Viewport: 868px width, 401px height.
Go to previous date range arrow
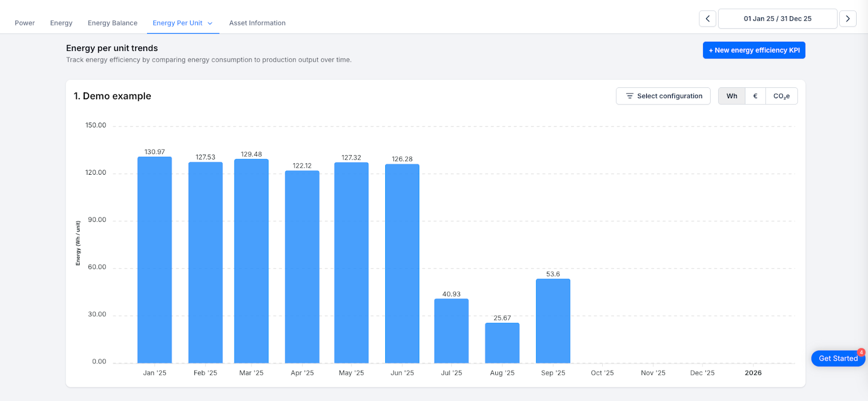[x=707, y=18]
